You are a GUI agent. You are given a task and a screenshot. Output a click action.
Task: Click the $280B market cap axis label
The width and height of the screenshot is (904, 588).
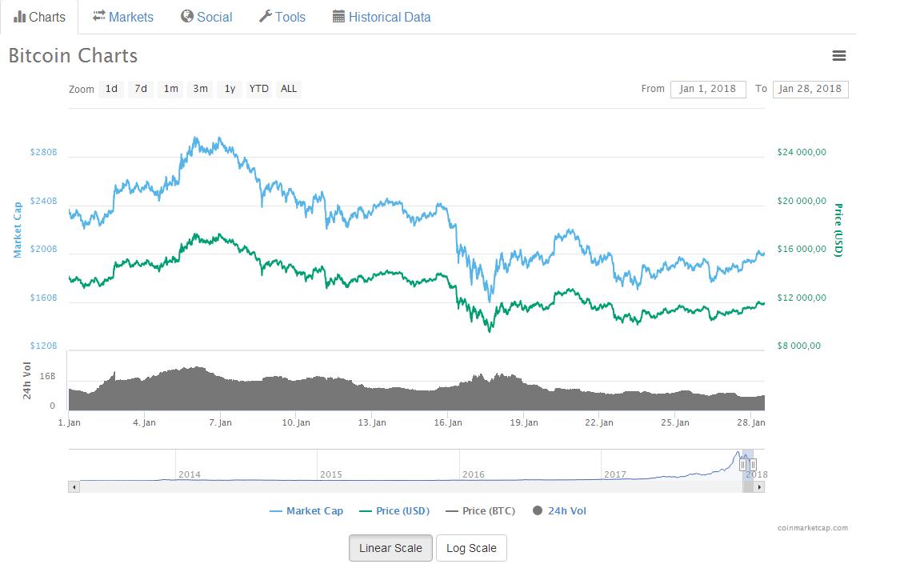point(44,152)
